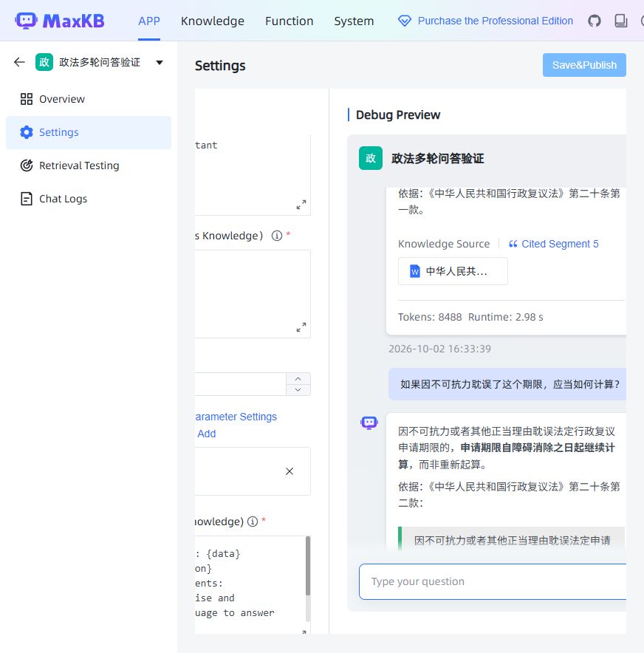Click the 政法多轮问答验证 chat title
The height and width of the screenshot is (653, 644).
pos(437,159)
